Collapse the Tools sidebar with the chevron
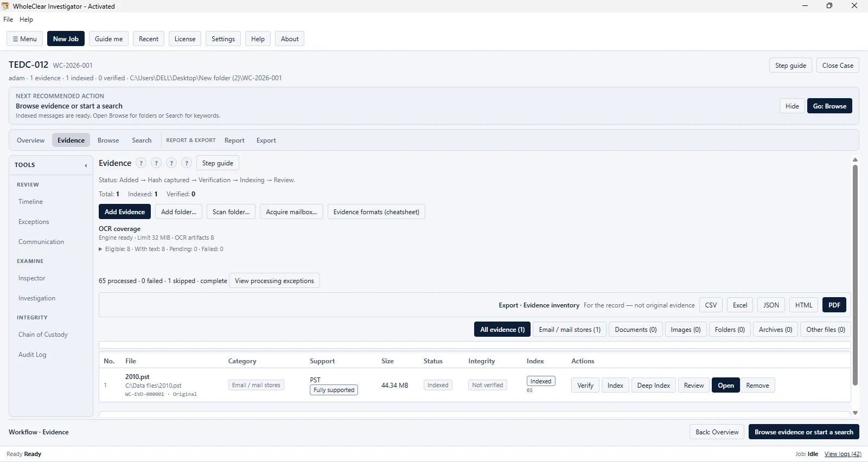868x462 pixels. (x=86, y=165)
